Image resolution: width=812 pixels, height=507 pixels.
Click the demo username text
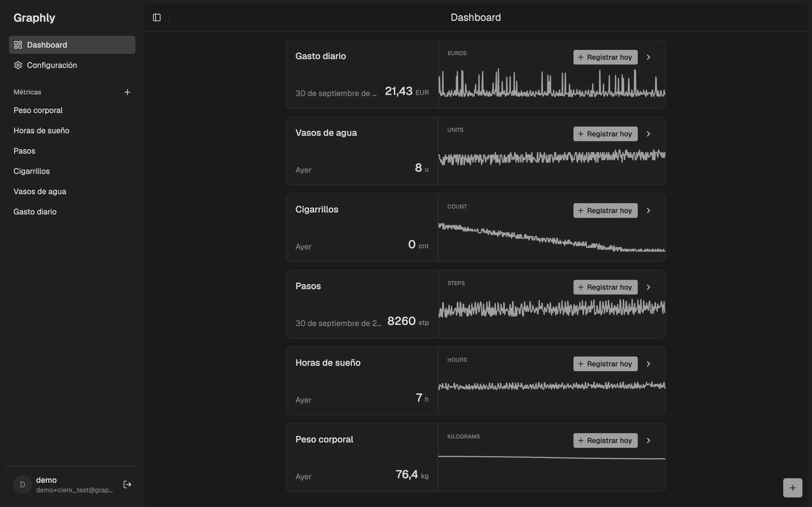click(x=46, y=480)
